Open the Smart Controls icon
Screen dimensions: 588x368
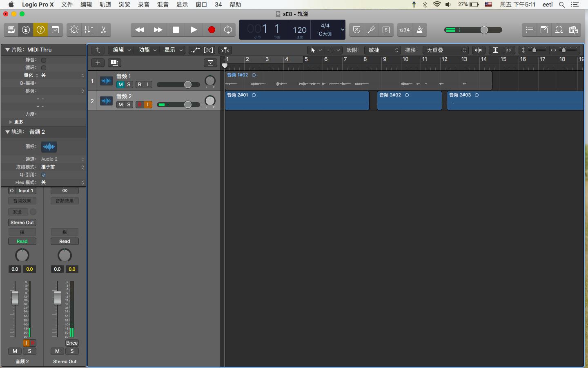click(x=74, y=30)
